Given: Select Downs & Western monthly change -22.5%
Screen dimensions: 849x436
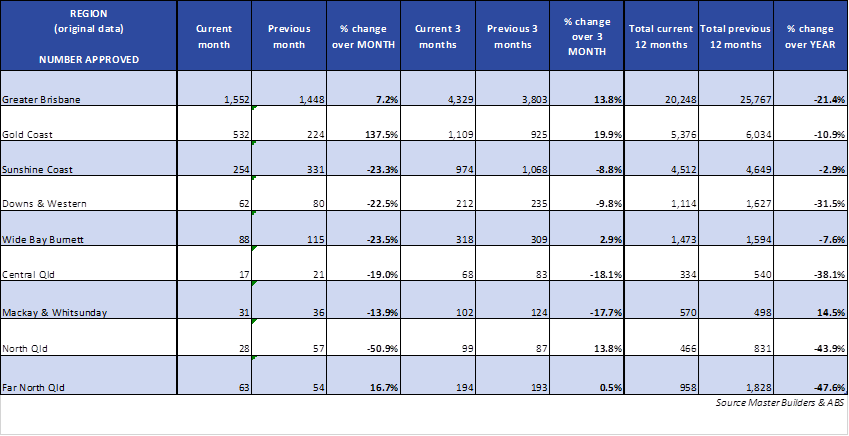Looking at the screenshot, I should (x=363, y=193).
